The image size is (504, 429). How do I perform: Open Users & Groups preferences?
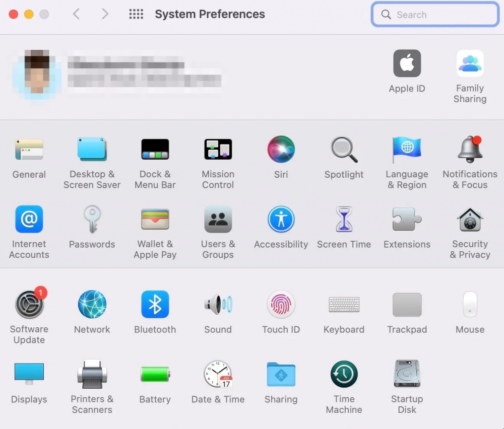218,219
